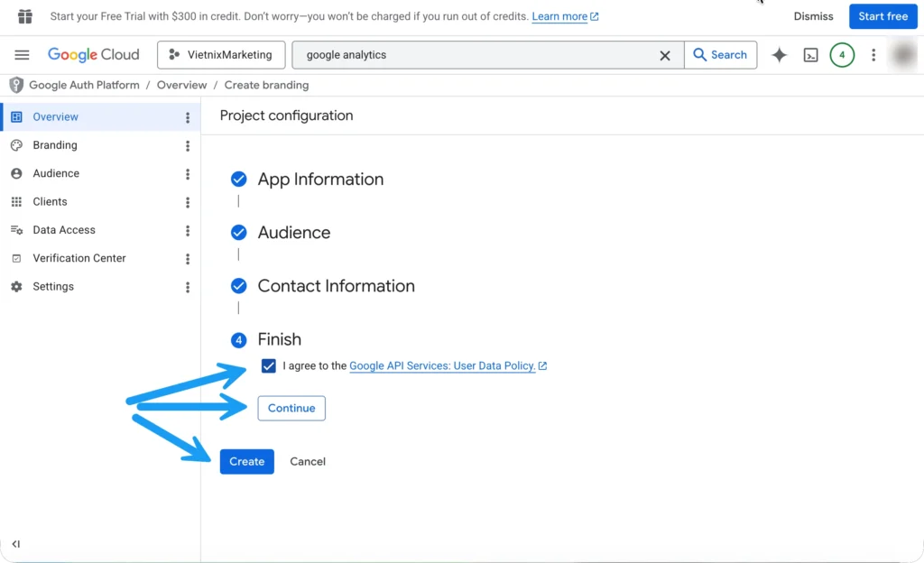Select Data Access in the sidebar
Image resolution: width=924 pixels, height=563 pixels.
coord(64,230)
